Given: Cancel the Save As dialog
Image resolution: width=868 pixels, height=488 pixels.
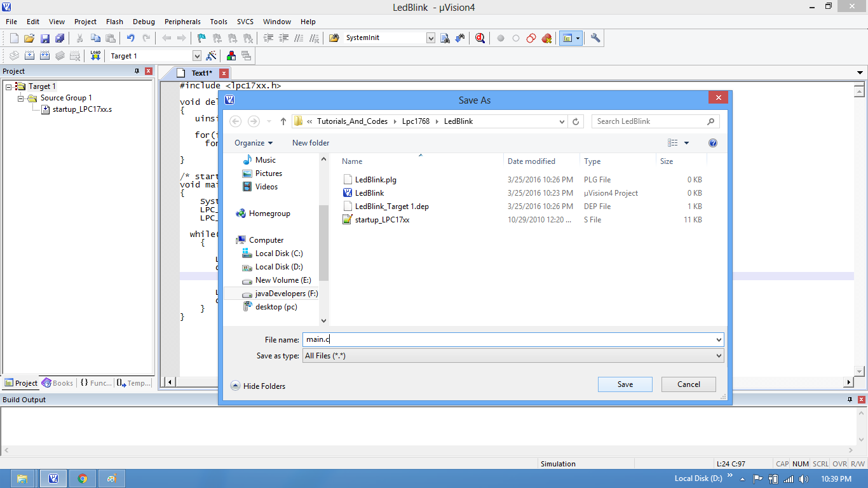Looking at the screenshot, I should (x=689, y=384).
